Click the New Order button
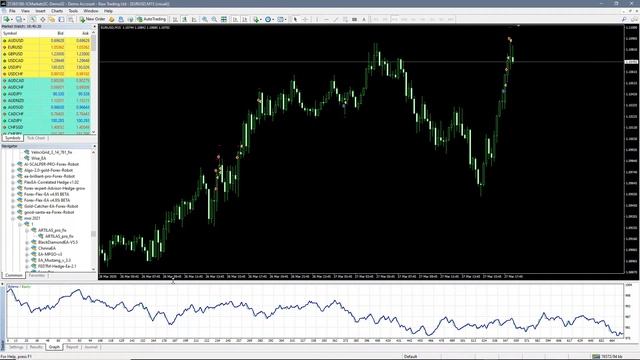 coord(92,19)
